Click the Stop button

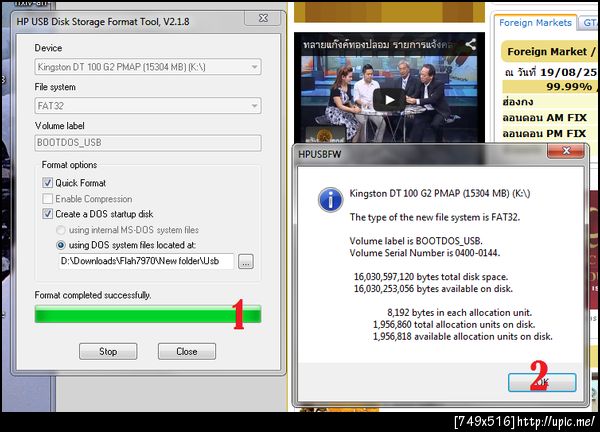pos(108,351)
